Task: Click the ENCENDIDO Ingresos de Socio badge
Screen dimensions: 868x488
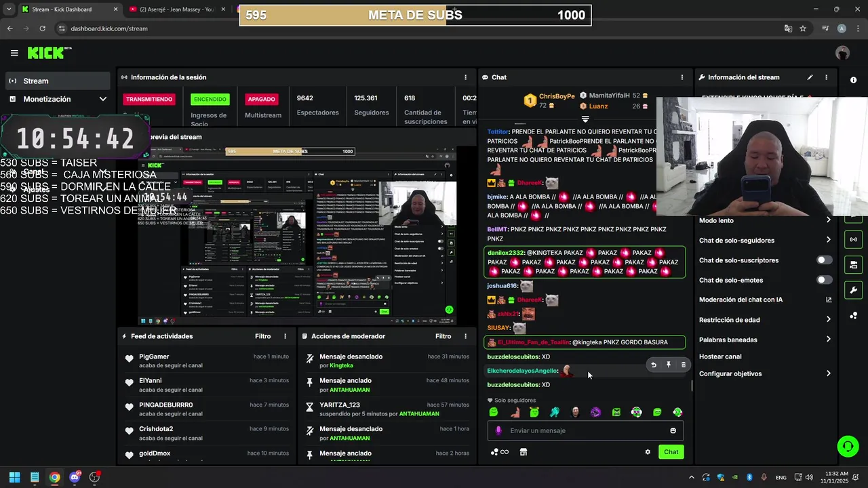Action: (210, 99)
